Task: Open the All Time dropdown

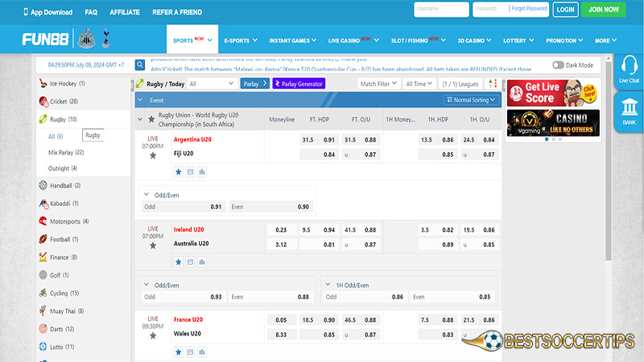Action: click(x=419, y=84)
